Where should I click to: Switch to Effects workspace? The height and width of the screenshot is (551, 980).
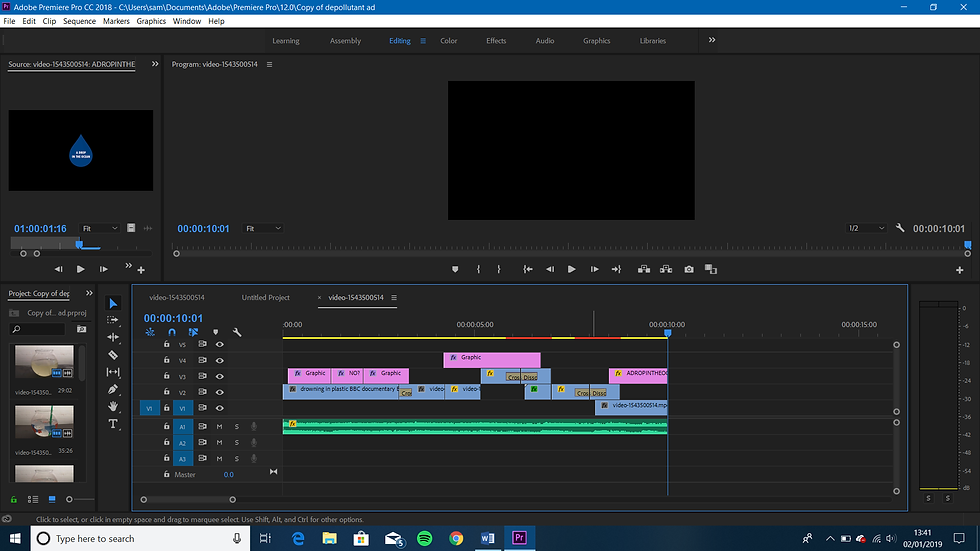point(496,41)
